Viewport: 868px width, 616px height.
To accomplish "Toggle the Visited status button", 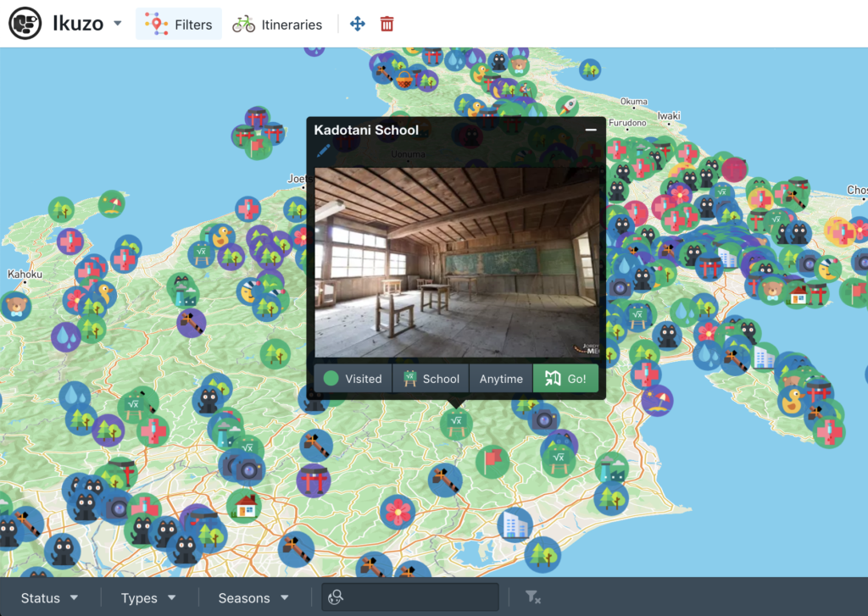I will point(353,379).
